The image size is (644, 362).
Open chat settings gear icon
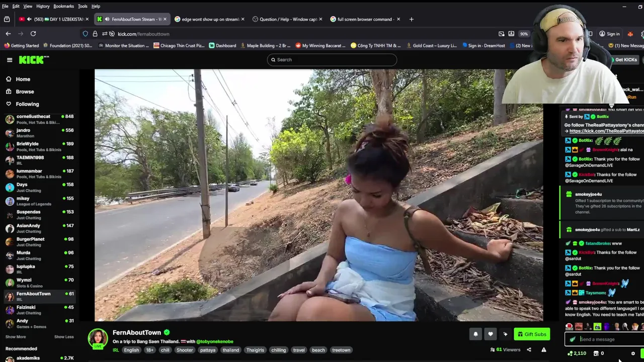click(633, 353)
